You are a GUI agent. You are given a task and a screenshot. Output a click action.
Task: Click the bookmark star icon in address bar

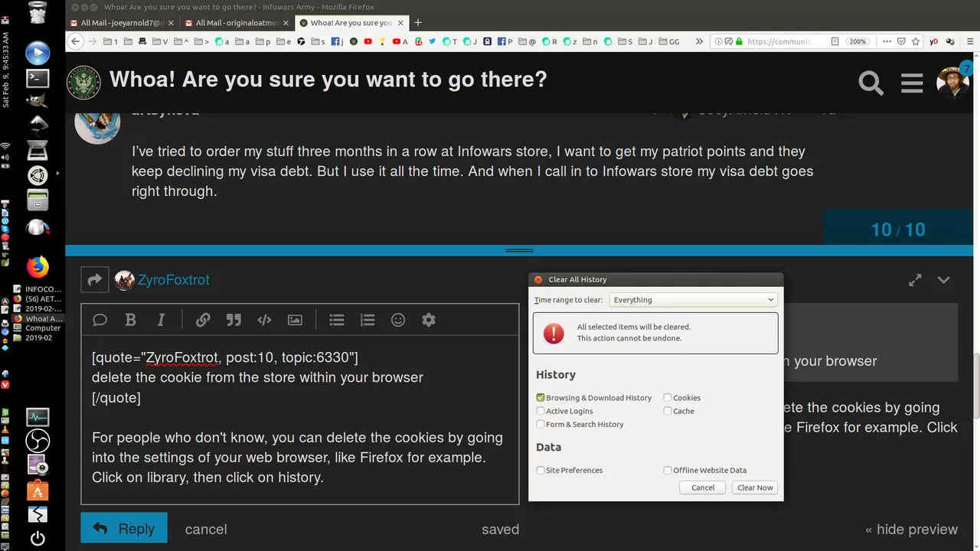pyautogui.click(x=916, y=42)
